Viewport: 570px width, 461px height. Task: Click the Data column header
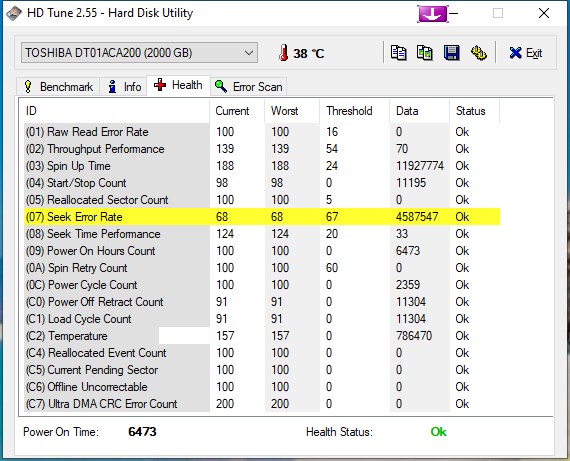pyautogui.click(x=420, y=111)
